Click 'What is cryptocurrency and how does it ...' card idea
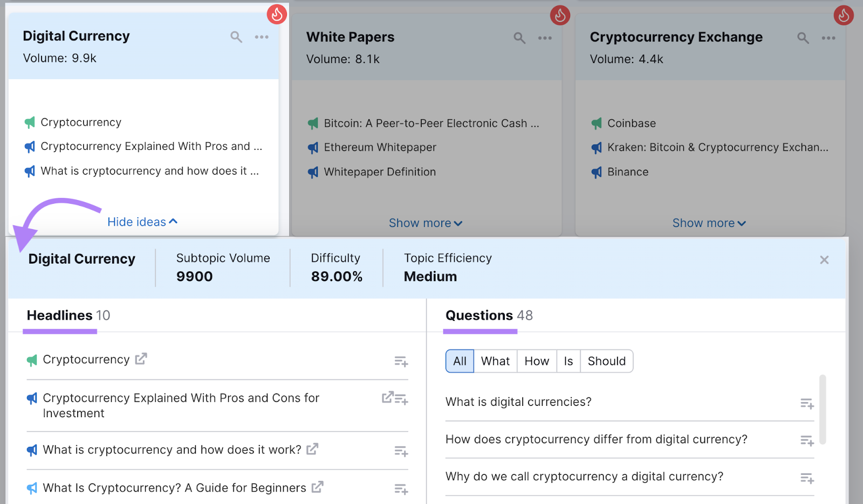Viewport: 863px width, 504px height. (x=150, y=171)
